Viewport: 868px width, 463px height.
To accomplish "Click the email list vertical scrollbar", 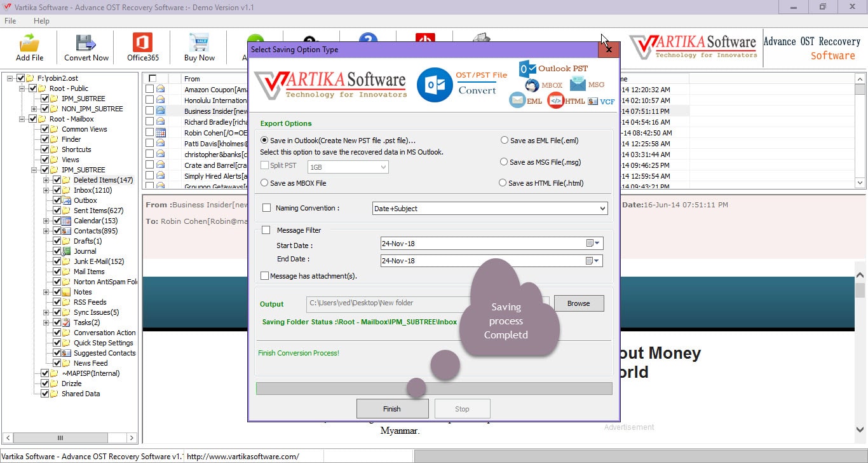I will click(860, 130).
